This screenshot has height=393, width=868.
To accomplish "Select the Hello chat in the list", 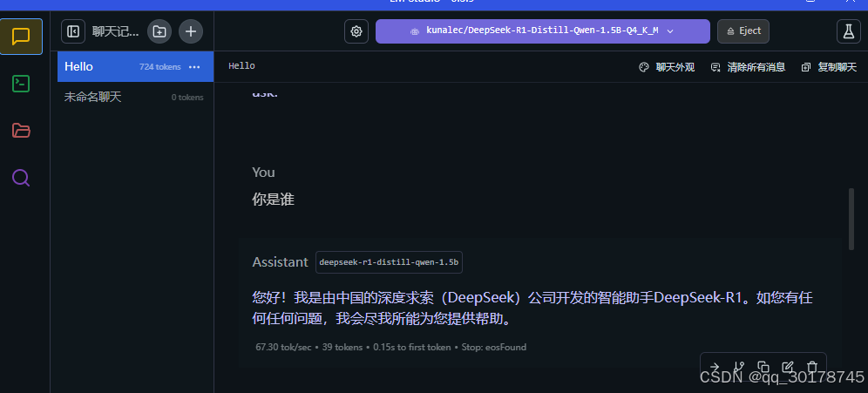I will (136, 66).
